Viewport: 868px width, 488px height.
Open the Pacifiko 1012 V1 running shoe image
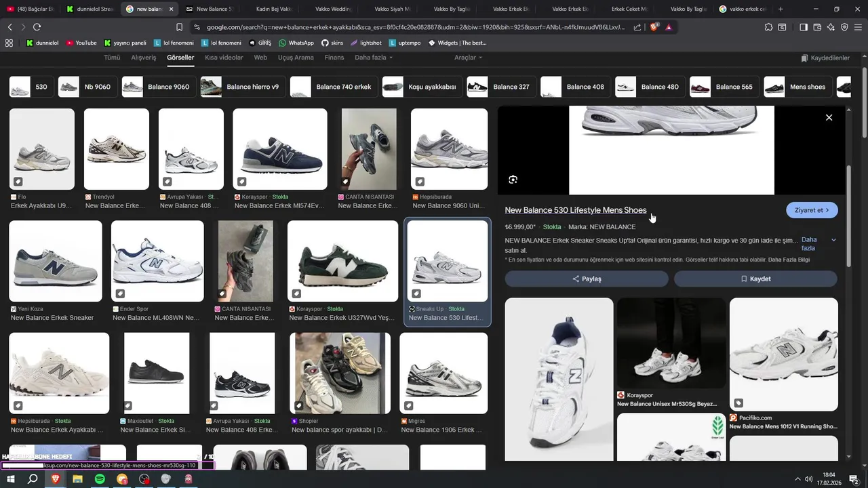[783, 354]
